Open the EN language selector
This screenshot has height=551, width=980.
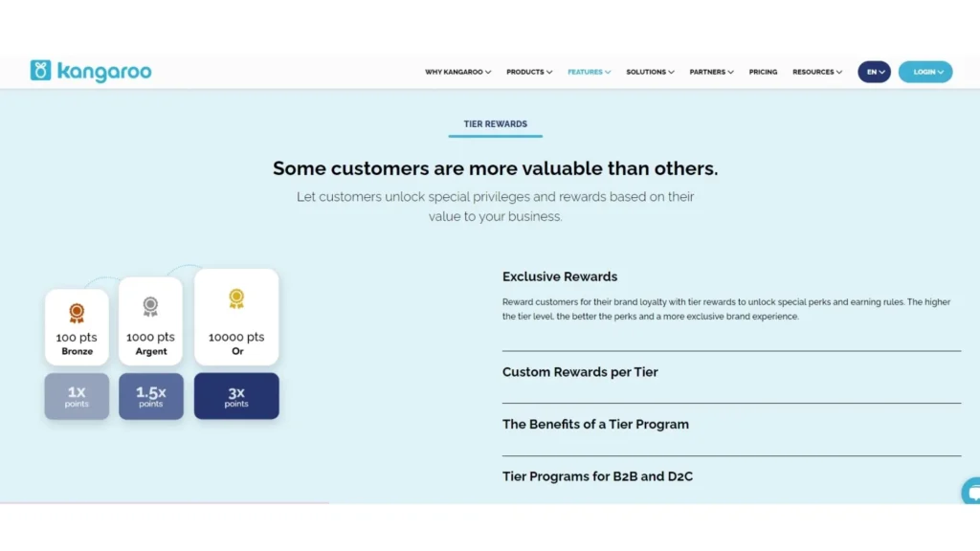click(x=874, y=72)
